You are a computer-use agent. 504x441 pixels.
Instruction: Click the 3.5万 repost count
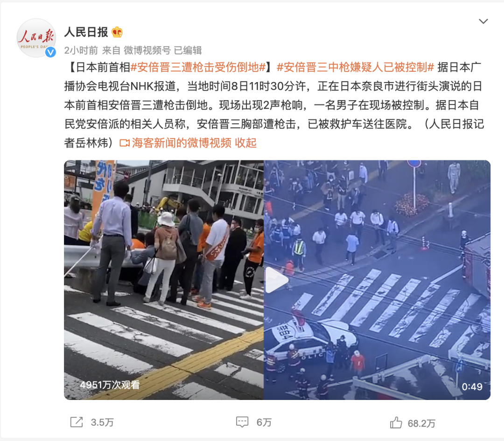(x=102, y=422)
